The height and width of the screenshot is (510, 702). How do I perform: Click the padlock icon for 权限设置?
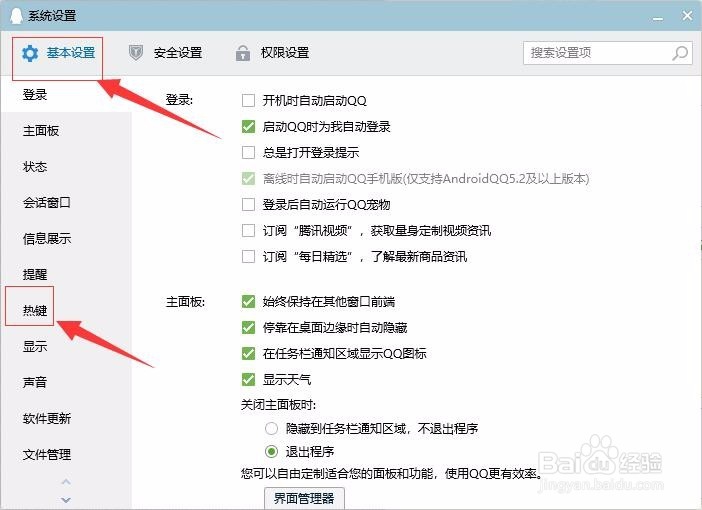pos(243,53)
